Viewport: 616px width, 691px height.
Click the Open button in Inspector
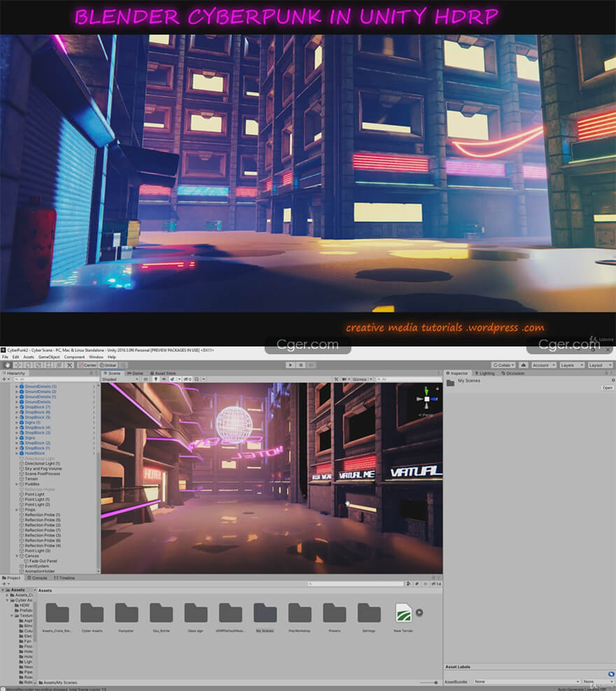607,388
